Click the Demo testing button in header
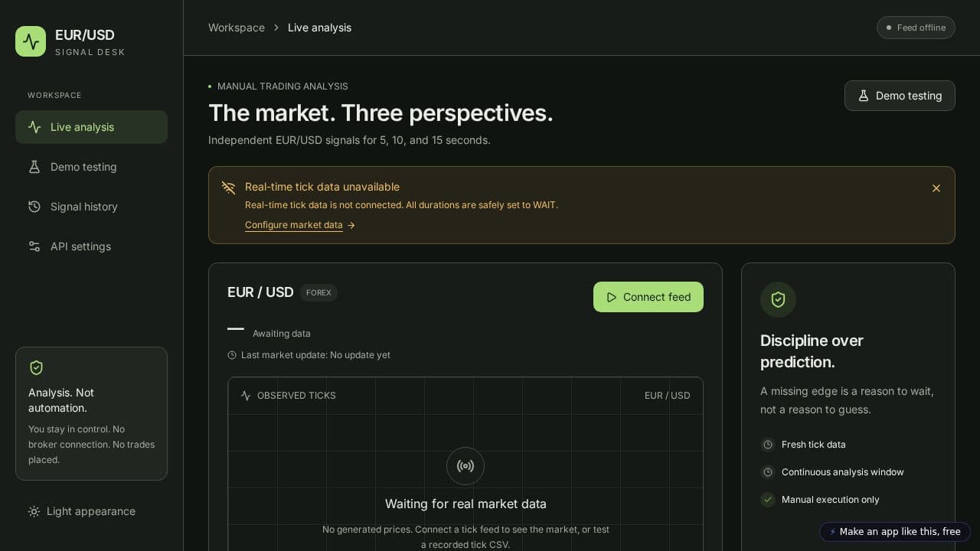The height and width of the screenshot is (551, 980). pyautogui.click(x=900, y=96)
